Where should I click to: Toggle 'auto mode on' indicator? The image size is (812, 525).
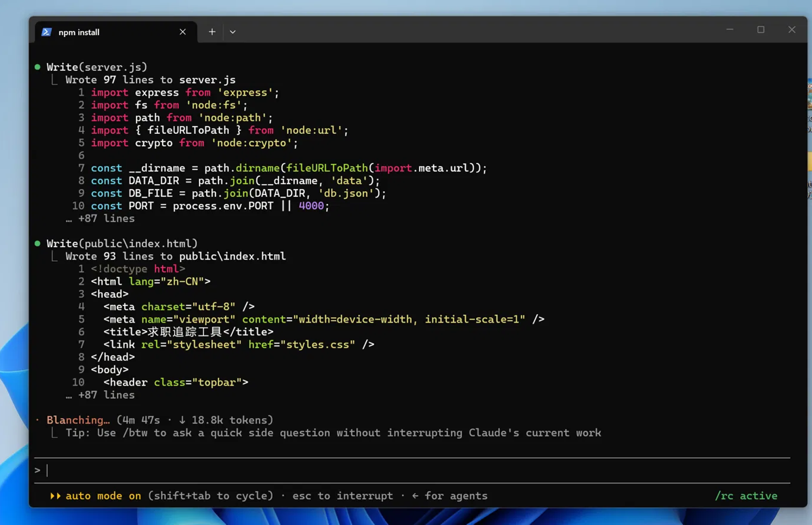tap(103, 496)
